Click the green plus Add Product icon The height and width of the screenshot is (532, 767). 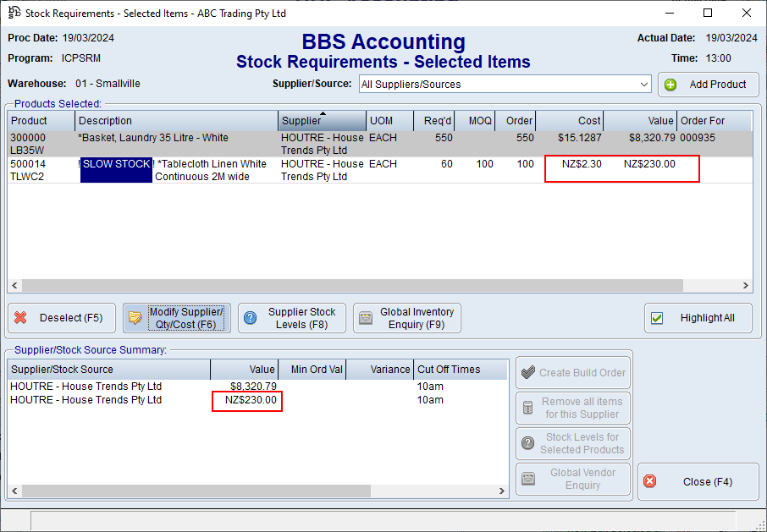(x=671, y=85)
